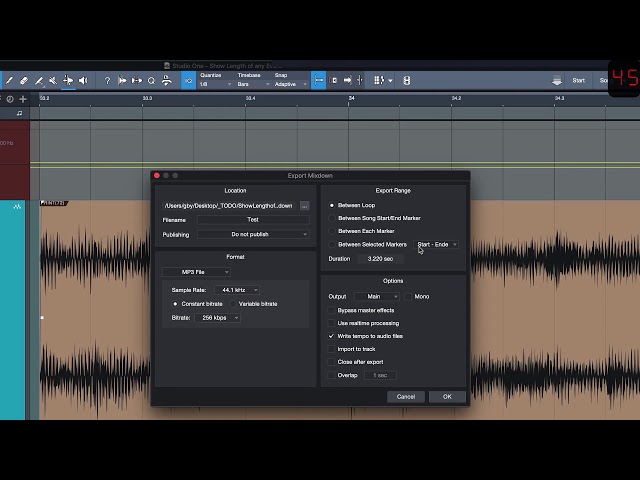Select the Mute tool
This screenshot has height=480, width=640.
coord(53,80)
